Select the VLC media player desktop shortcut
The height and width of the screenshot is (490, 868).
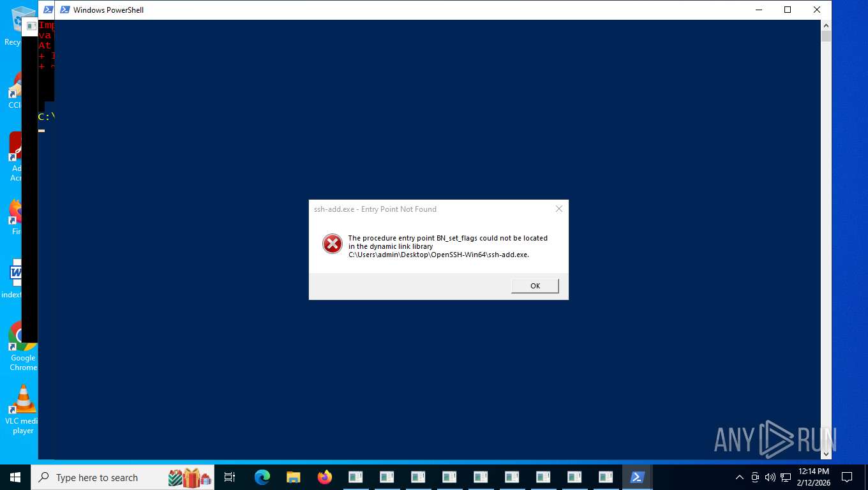23,410
